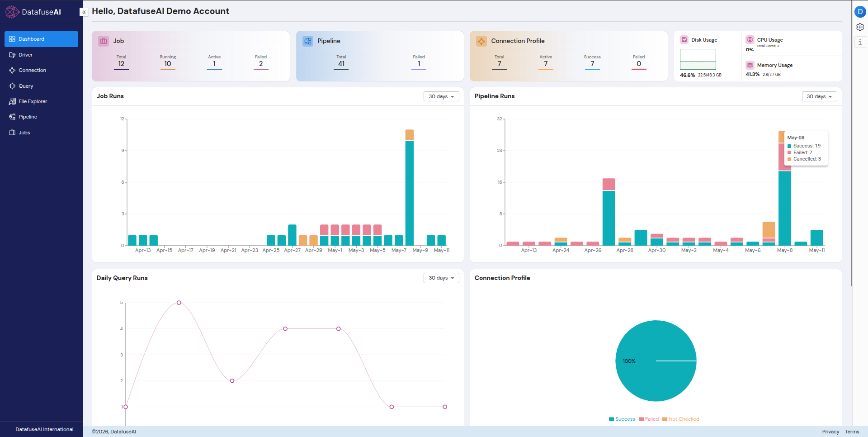Click the CPU Usage icon

click(x=750, y=40)
